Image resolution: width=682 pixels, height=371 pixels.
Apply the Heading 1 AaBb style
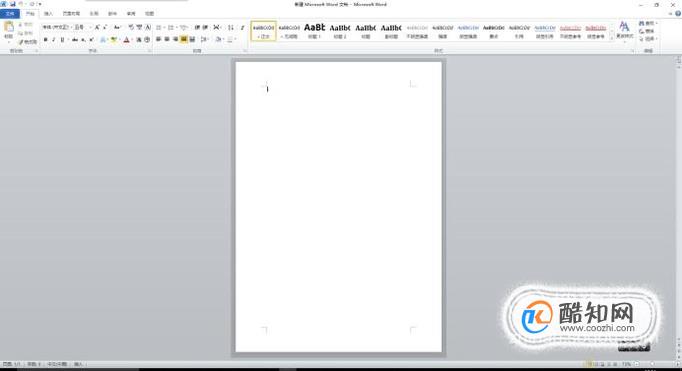(x=314, y=31)
